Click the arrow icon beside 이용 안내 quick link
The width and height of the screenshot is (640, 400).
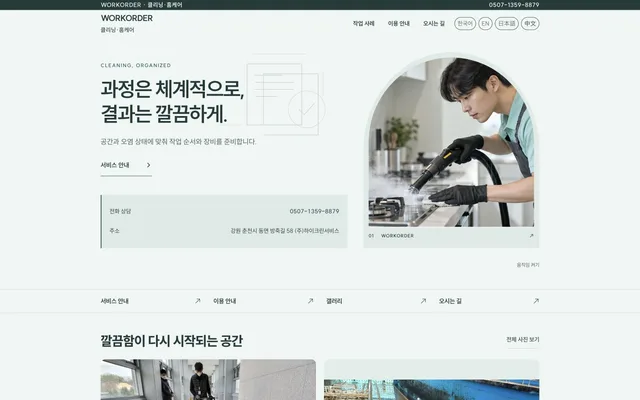pos(311,301)
